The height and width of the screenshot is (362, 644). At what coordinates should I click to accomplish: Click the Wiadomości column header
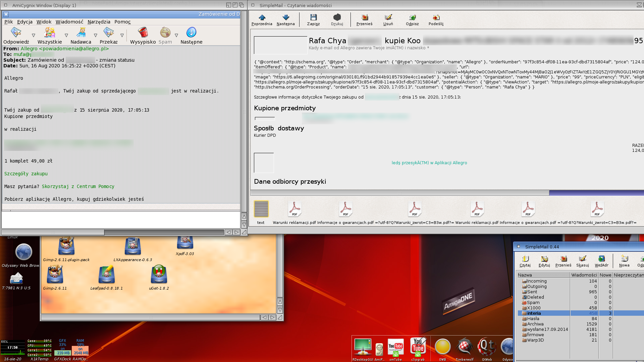click(584, 275)
